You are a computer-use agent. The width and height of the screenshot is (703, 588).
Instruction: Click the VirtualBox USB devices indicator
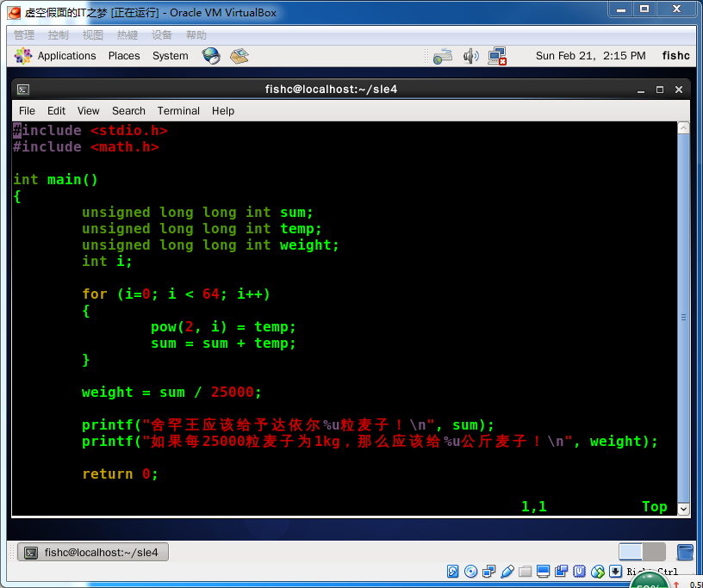click(507, 572)
